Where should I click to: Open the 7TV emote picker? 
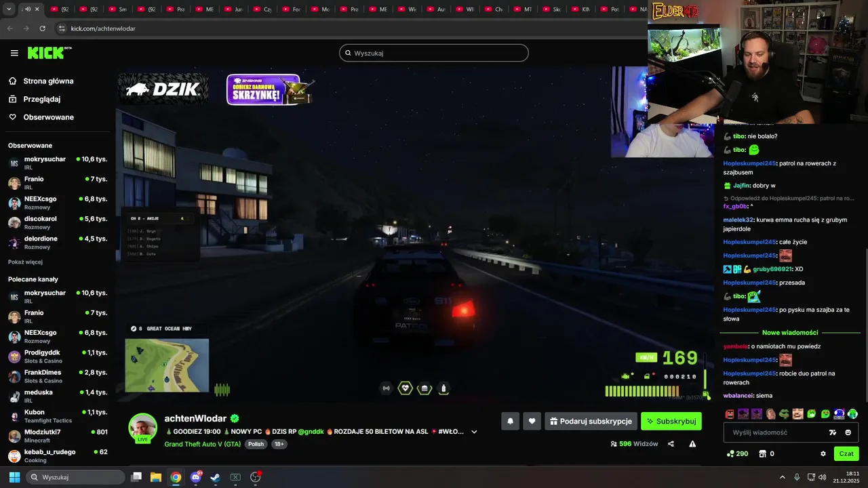click(833, 432)
